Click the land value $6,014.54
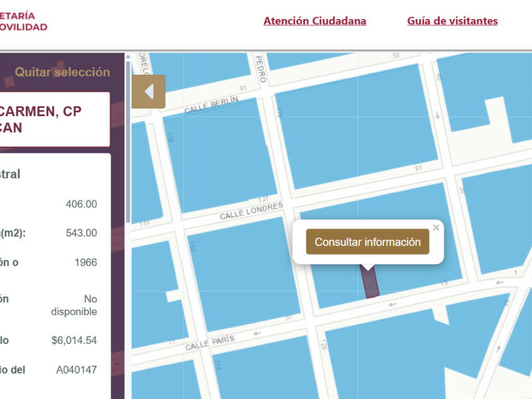The height and width of the screenshot is (399, 532). tap(74, 340)
